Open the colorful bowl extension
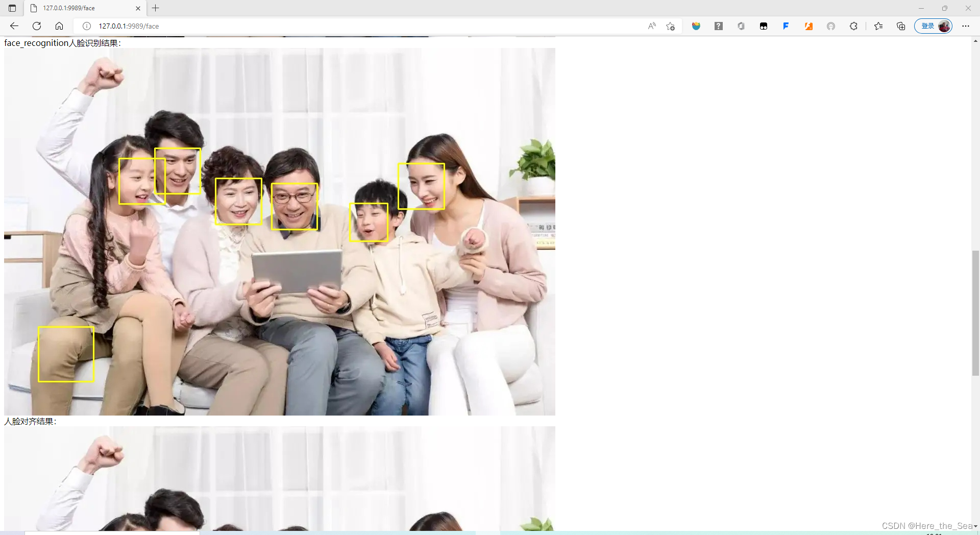This screenshot has height=535, width=980. tap(696, 26)
